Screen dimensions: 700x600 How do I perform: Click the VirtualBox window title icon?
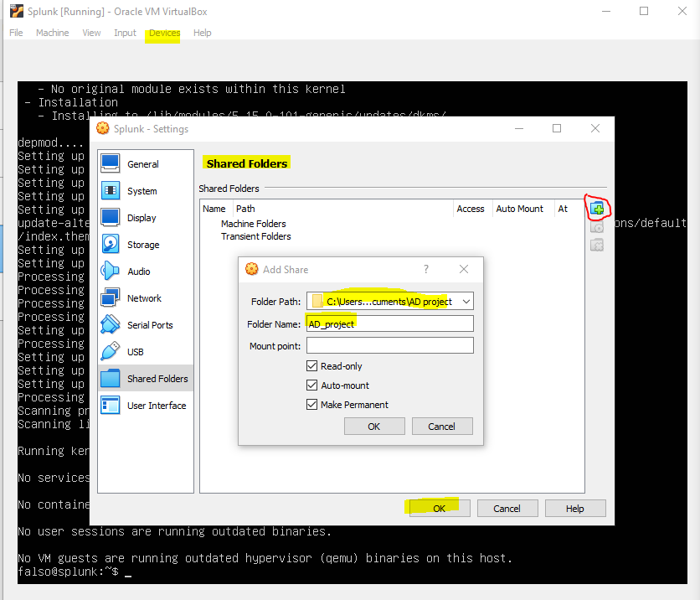(17, 11)
